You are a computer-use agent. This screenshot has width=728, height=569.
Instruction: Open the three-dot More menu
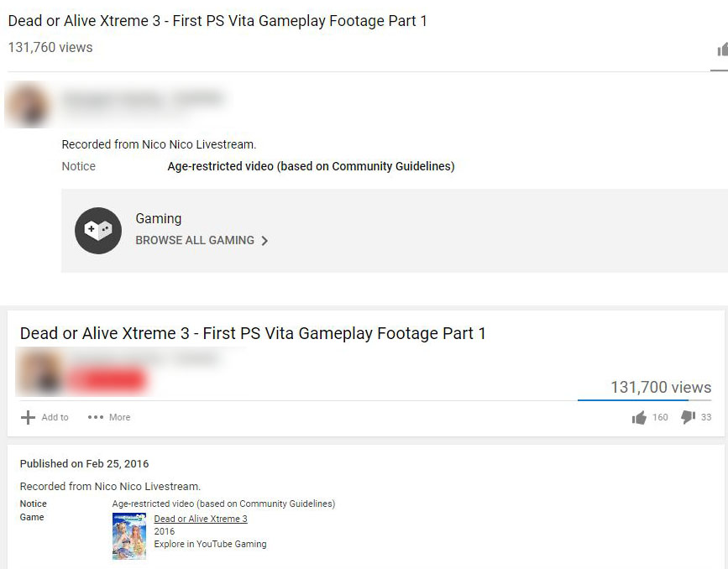[96, 417]
